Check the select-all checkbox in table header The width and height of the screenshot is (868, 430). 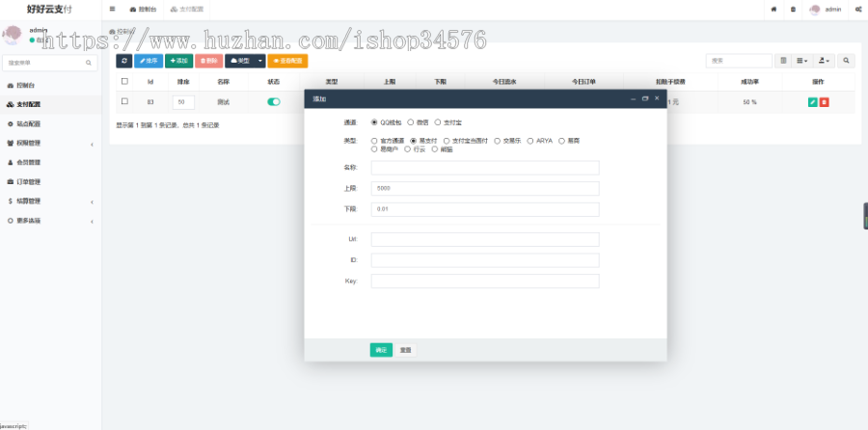(x=124, y=81)
